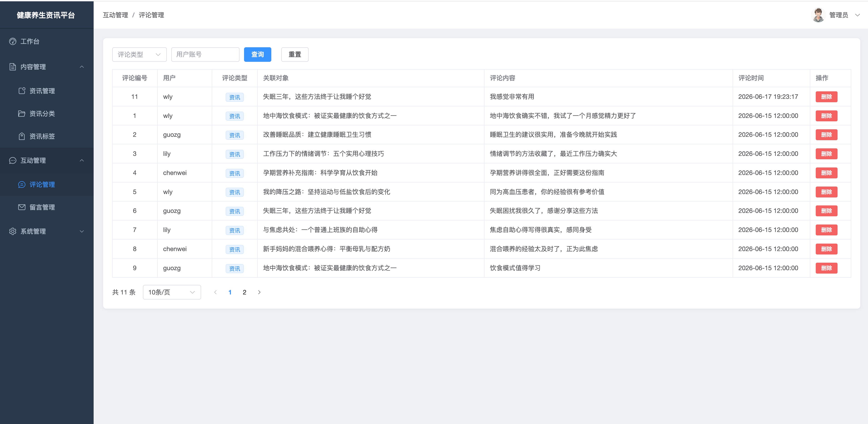
Task: Go to previous page arrow
Action: (215, 292)
